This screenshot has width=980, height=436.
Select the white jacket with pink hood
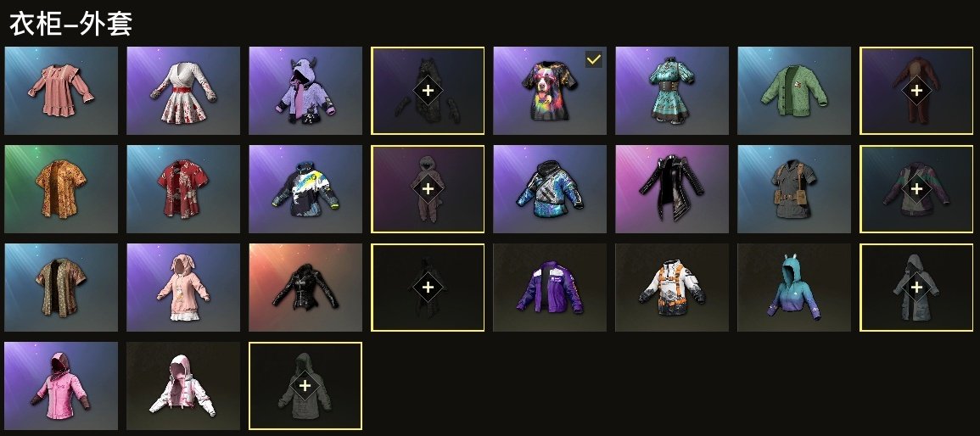click(183, 386)
